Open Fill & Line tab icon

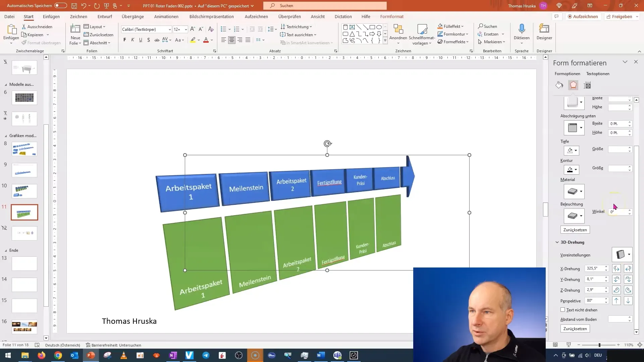(559, 85)
